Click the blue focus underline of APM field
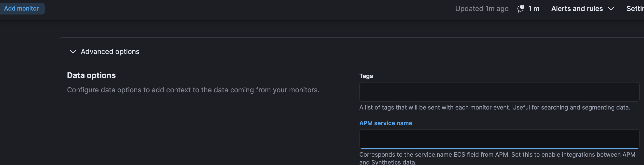 coord(499,148)
